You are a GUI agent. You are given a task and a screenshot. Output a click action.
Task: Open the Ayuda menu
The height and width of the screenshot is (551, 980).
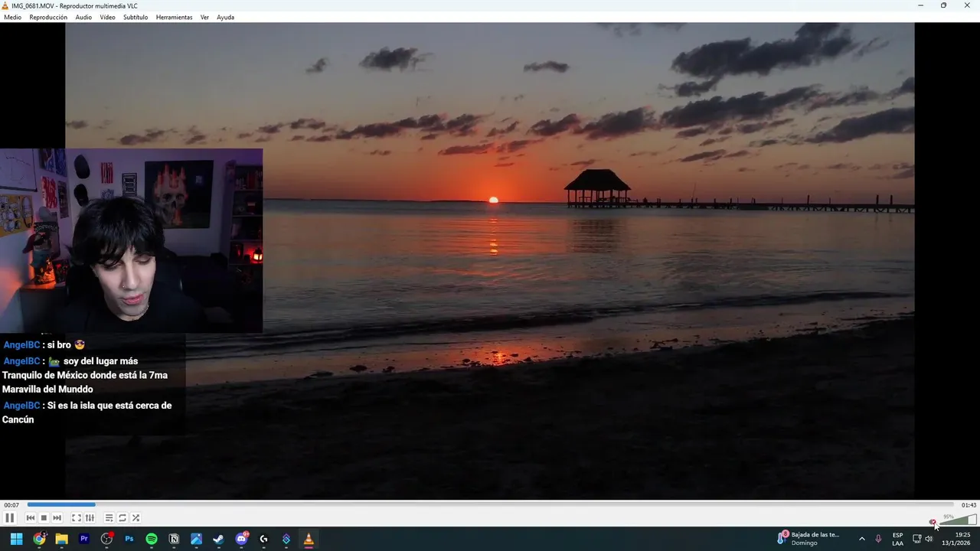[x=225, y=17]
